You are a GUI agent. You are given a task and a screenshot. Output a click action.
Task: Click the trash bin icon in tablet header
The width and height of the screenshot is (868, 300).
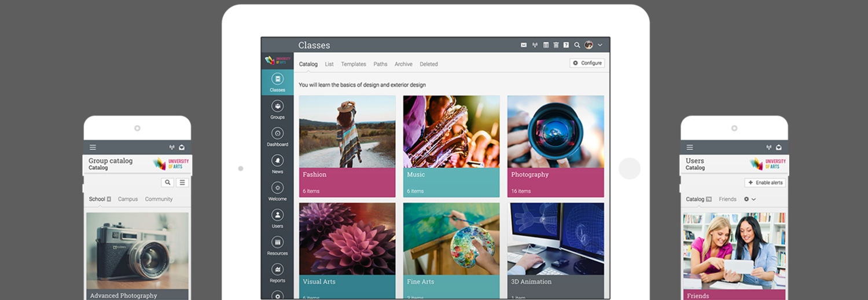tap(556, 45)
